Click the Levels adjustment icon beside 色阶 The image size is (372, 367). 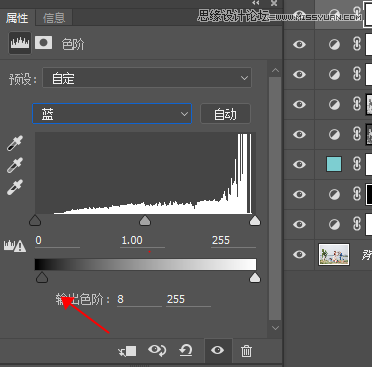[x=20, y=43]
